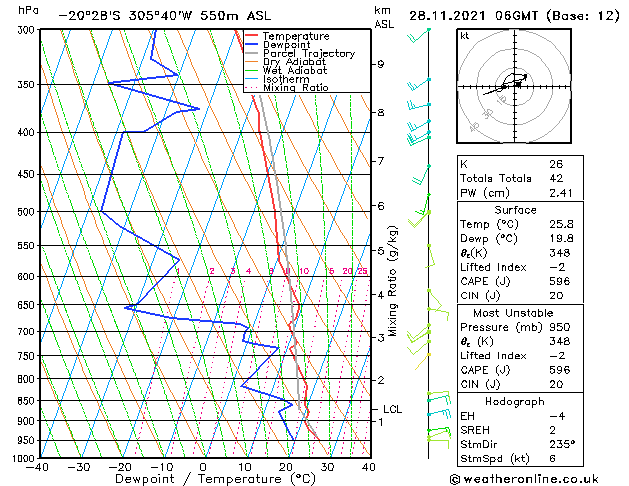Viewport: 629px width, 486px height.
Task: Click Surface Dewp (°C) value 19.8
Action: point(561,239)
